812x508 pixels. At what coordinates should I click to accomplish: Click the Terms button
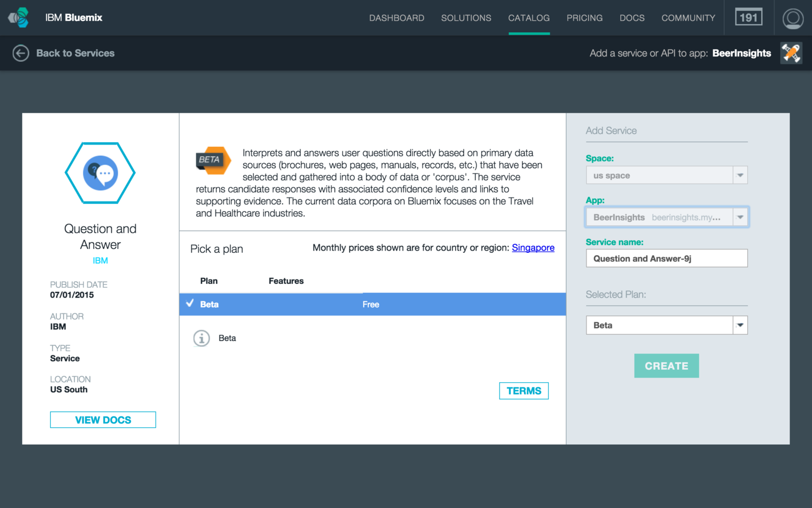(x=524, y=391)
